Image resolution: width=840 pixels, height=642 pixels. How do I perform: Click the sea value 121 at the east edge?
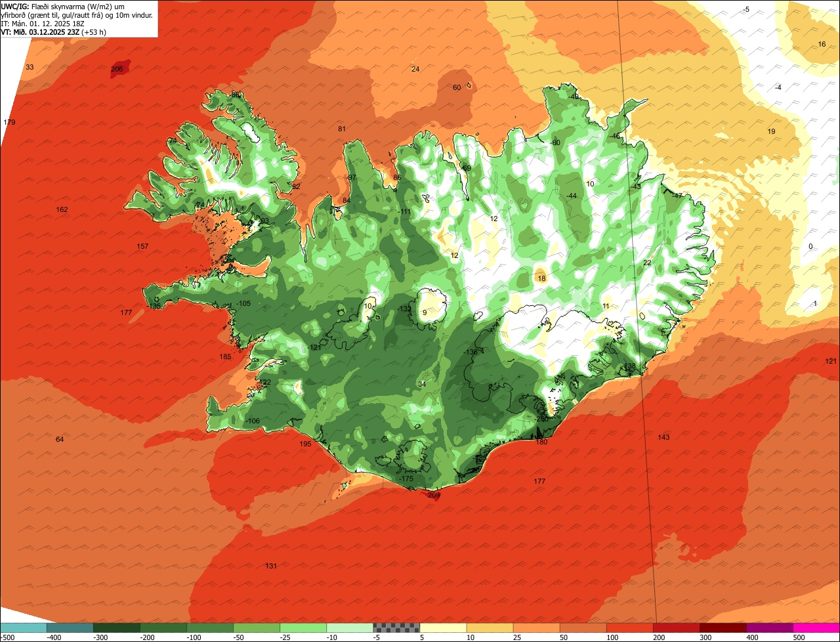(831, 361)
